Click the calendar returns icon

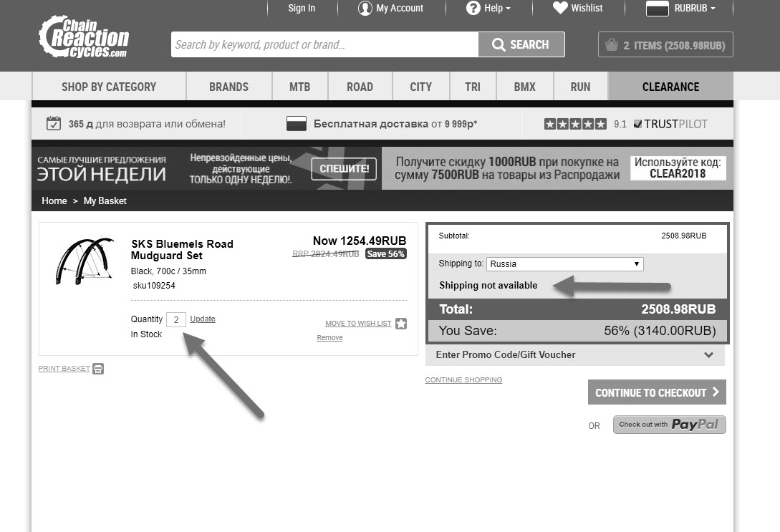tap(54, 123)
